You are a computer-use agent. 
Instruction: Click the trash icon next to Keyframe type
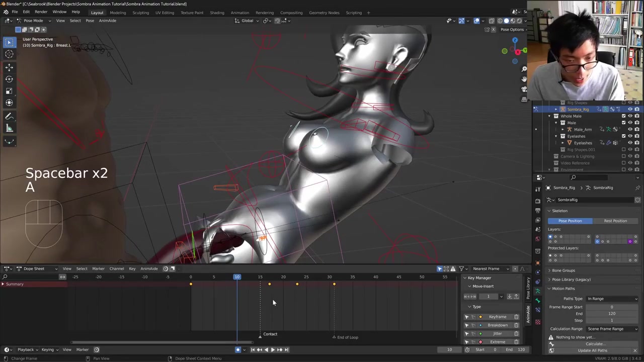click(516, 317)
